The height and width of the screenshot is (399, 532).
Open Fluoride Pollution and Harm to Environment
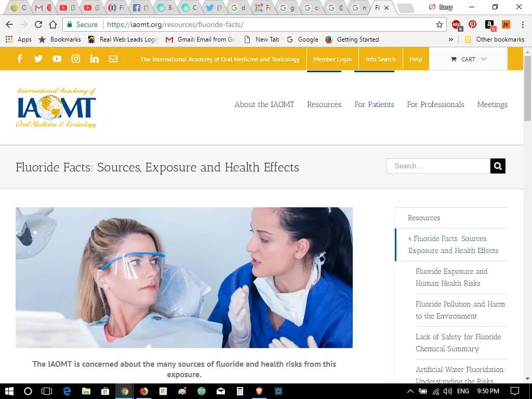click(x=460, y=310)
